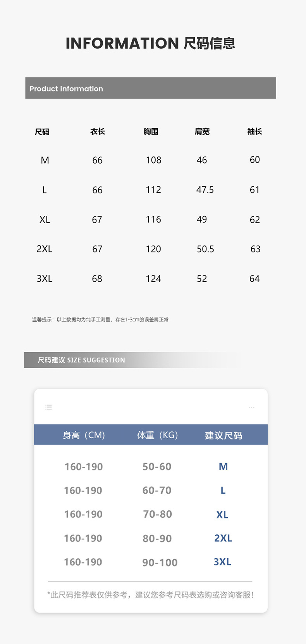The width and height of the screenshot is (306, 644).
Task: Select the 胸围 column header
Action: click(151, 132)
